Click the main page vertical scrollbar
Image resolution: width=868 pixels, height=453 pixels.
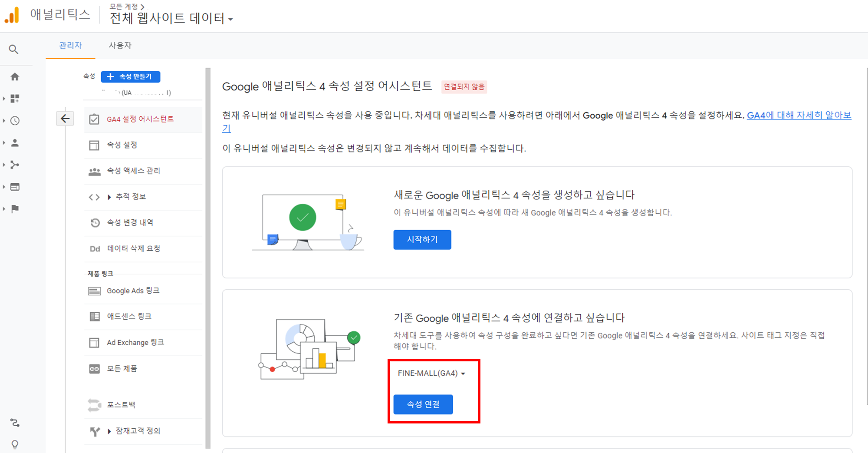866,237
